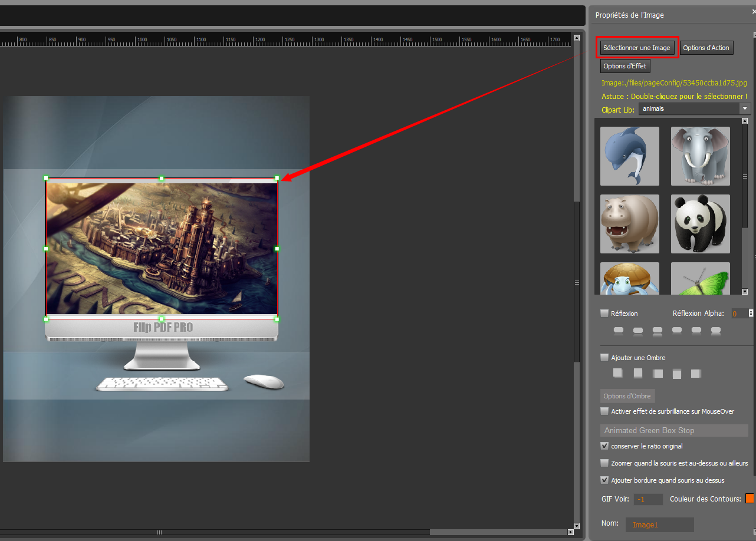Enable the Réflexion checkbox

pos(604,313)
